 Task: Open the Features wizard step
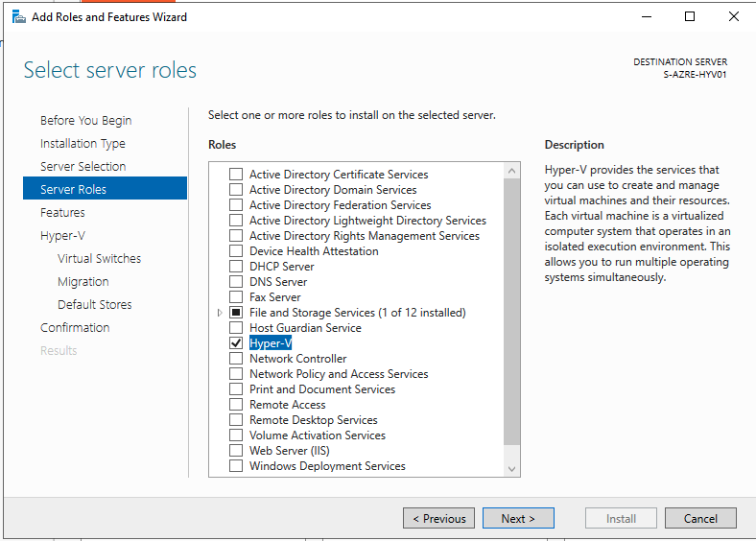[62, 213]
